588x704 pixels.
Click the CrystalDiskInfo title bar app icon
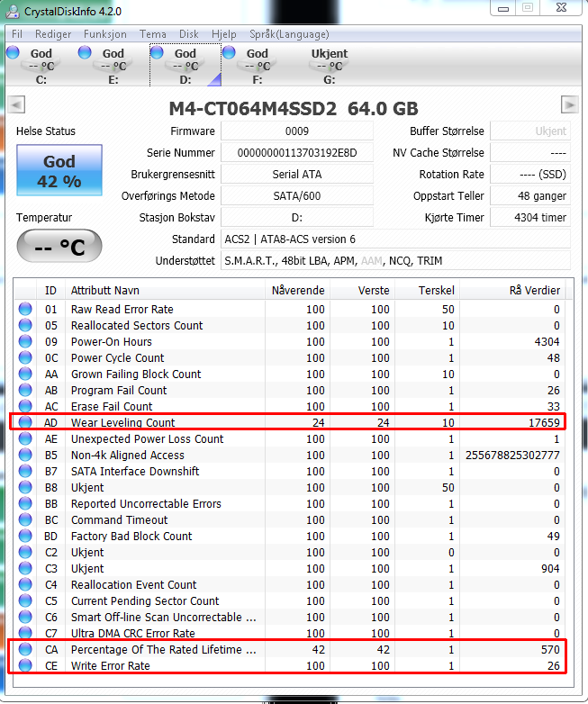coord(12,12)
